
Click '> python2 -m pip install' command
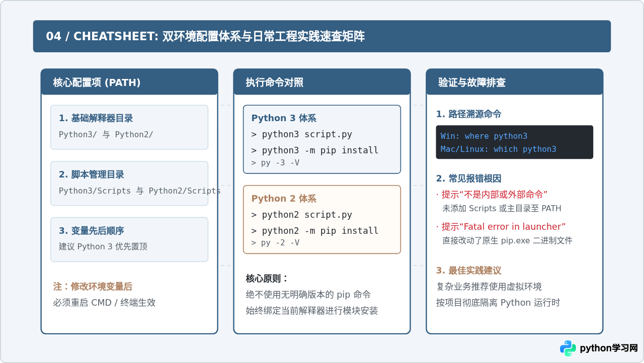[315, 231]
